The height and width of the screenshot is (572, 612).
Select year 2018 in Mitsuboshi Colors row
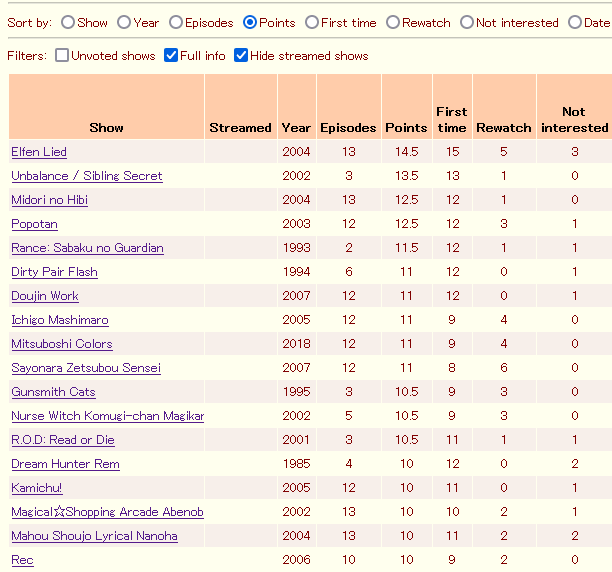point(296,344)
